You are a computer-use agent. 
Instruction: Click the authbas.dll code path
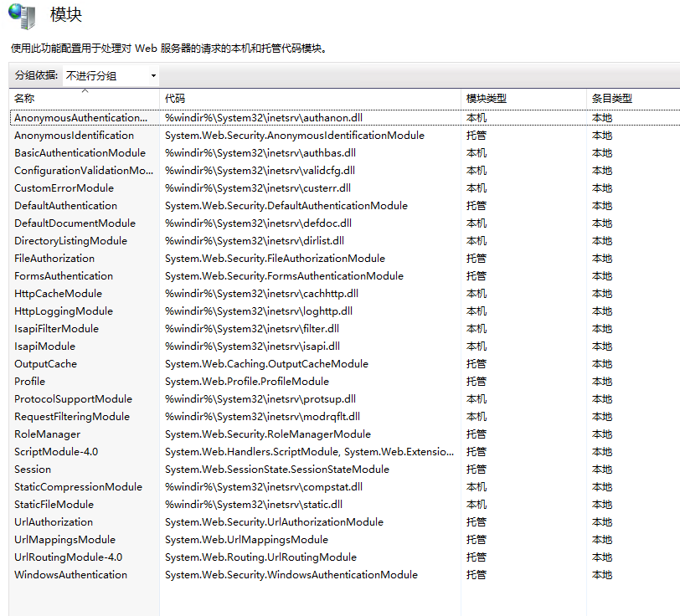pyautogui.click(x=260, y=153)
